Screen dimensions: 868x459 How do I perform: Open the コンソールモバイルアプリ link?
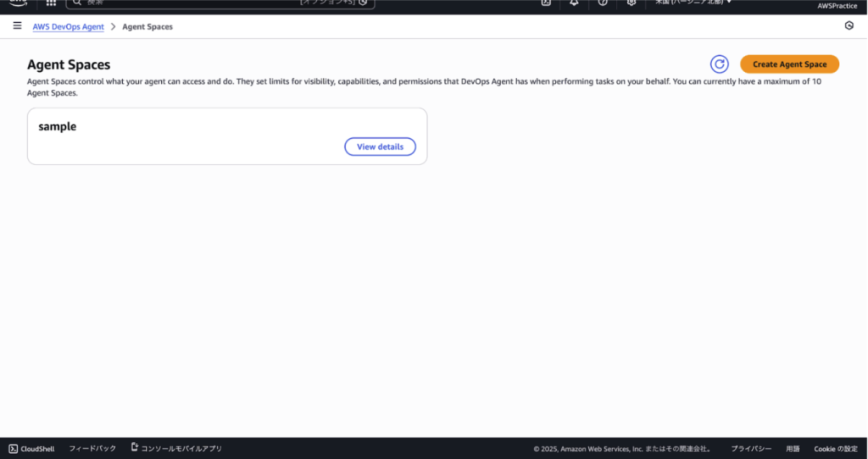pos(176,449)
